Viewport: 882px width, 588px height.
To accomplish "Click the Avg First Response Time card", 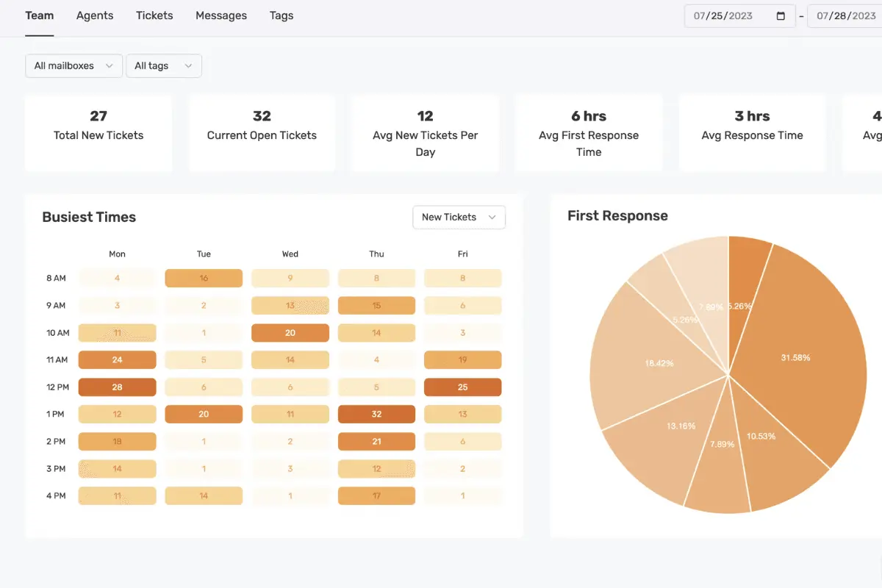I will (x=589, y=133).
